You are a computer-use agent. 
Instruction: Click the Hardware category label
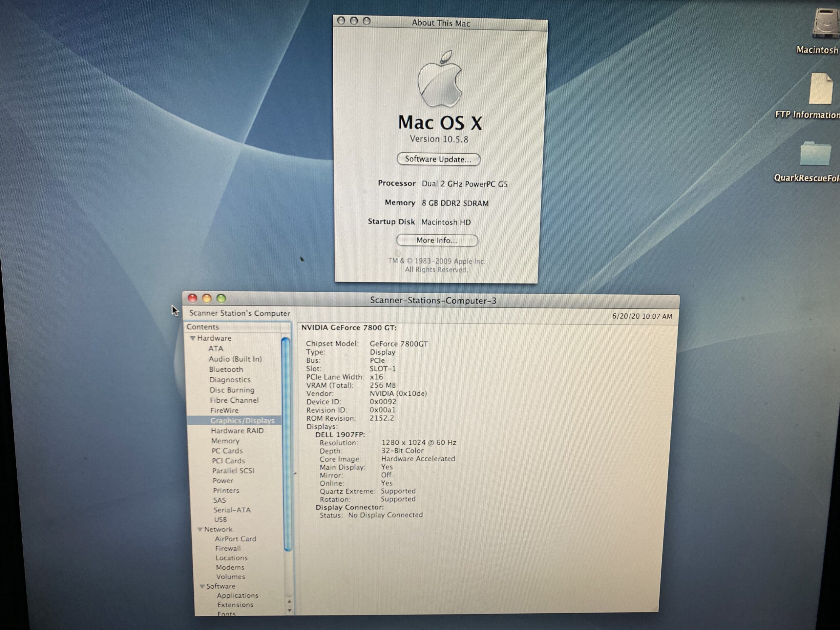pos(214,338)
